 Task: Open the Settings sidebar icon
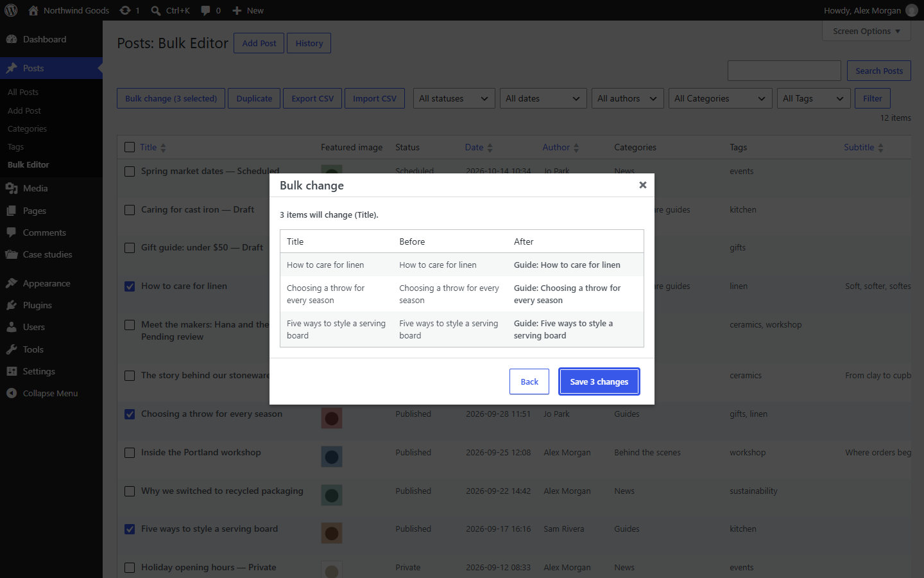pos(12,371)
